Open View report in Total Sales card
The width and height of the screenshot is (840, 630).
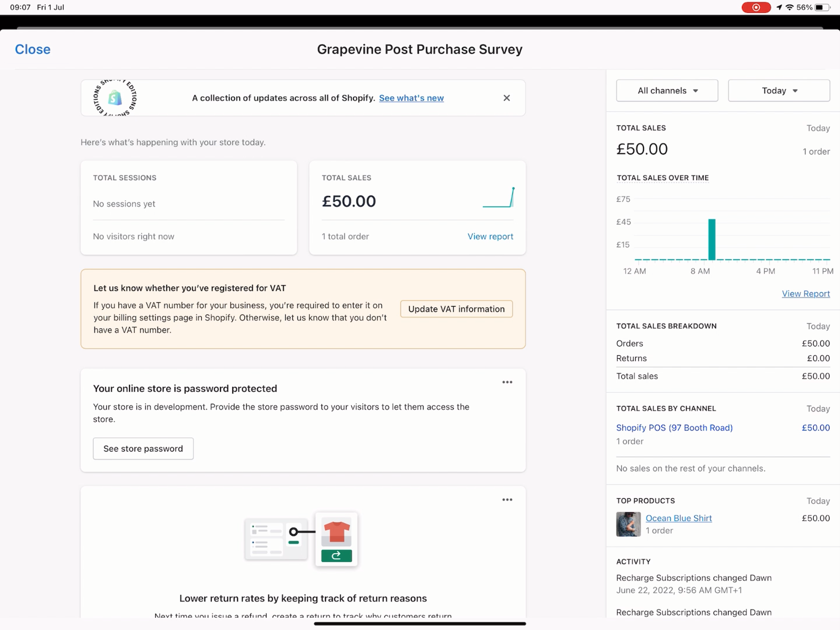(490, 236)
